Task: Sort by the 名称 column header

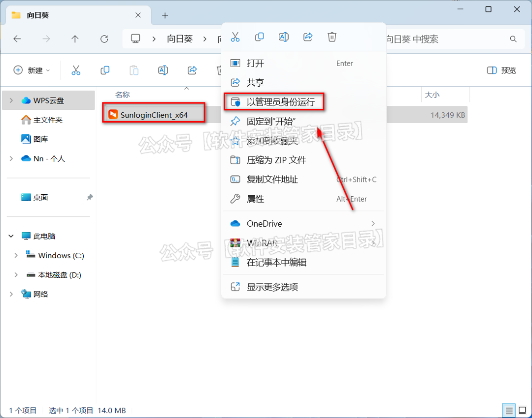Action: point(123,95)
